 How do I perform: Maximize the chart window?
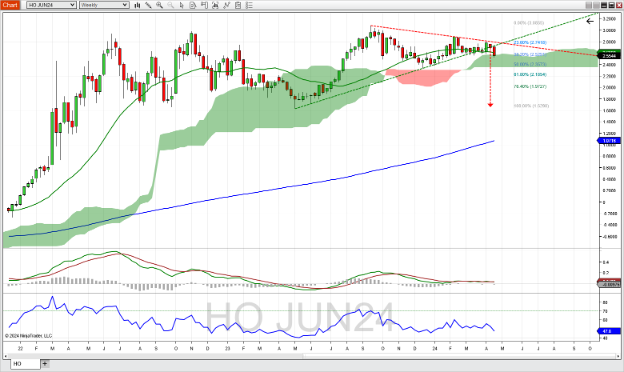[x=611, y=5]
